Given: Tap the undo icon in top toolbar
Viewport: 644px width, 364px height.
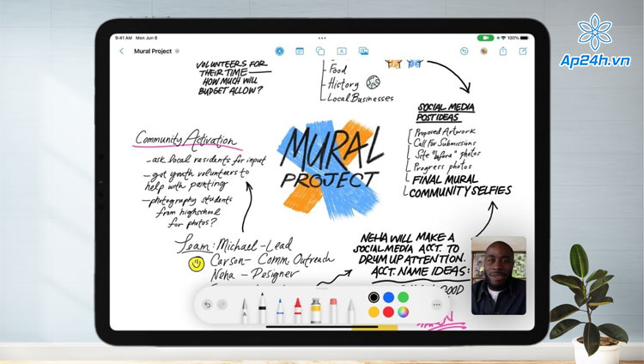Looking at the screenshot, I should coord(464,52).
